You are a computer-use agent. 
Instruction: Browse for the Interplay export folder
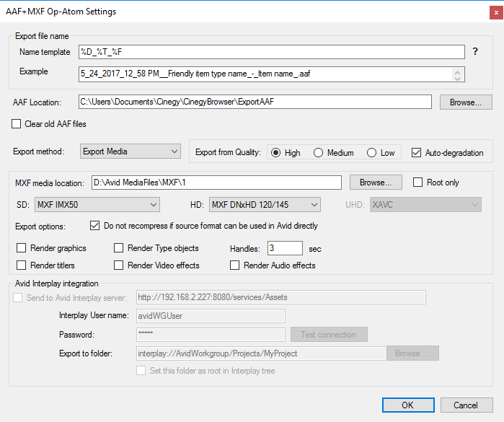pyautogui.click(x=412, y=353)
